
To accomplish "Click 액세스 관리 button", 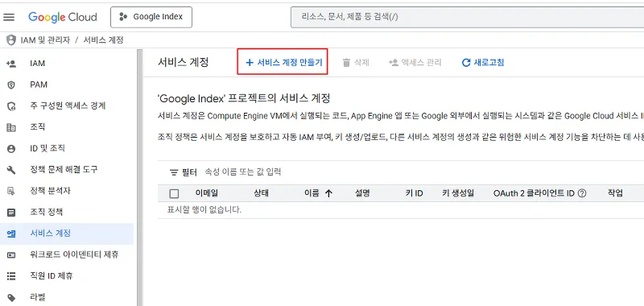I will (415, 63).
